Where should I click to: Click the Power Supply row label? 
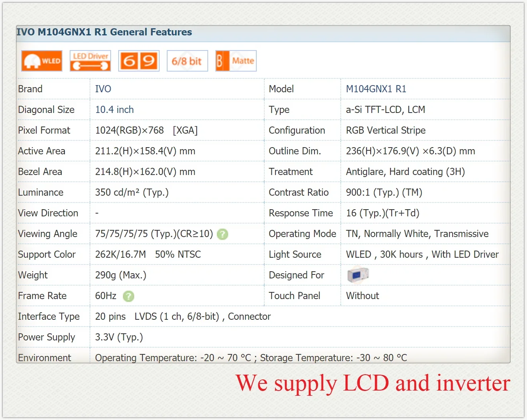pos(47,337)
